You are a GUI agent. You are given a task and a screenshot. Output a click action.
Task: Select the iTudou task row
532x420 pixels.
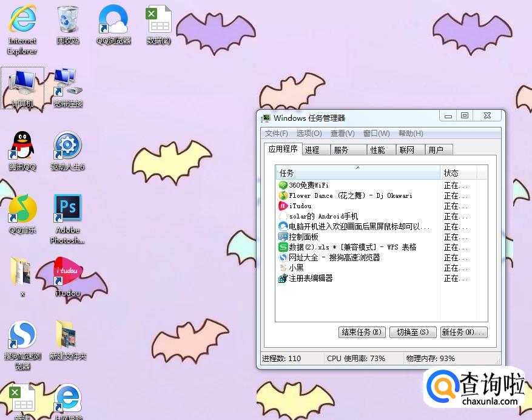[x=382, y=206]
